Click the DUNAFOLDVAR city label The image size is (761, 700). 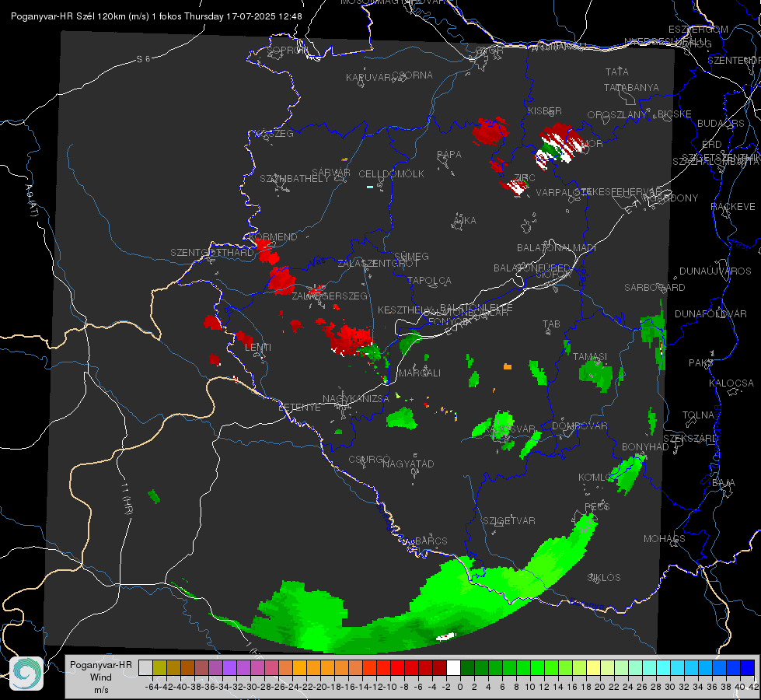pyautogui.click(x=710, y=313)
